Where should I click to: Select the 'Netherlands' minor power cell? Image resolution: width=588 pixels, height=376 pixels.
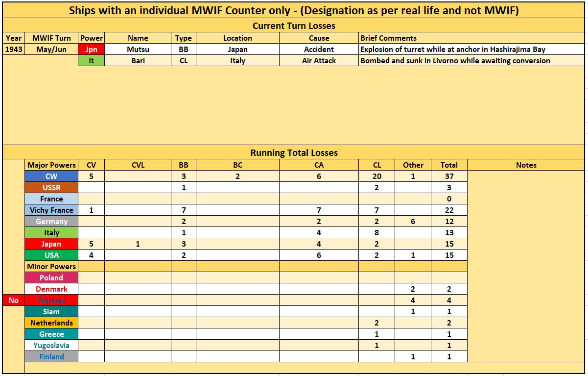tap(51, 323)
